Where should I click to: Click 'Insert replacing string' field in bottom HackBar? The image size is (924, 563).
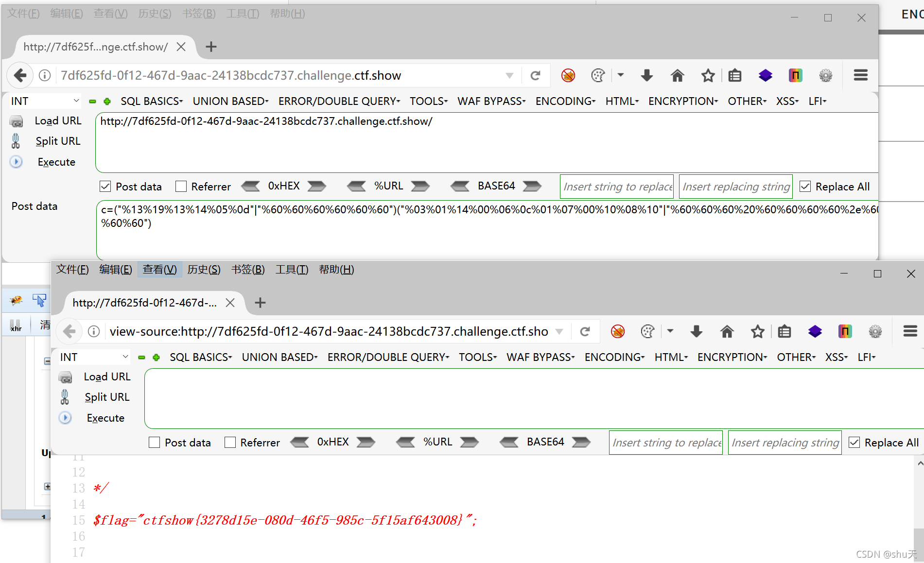pyautogui.click(x=785, y=443)
